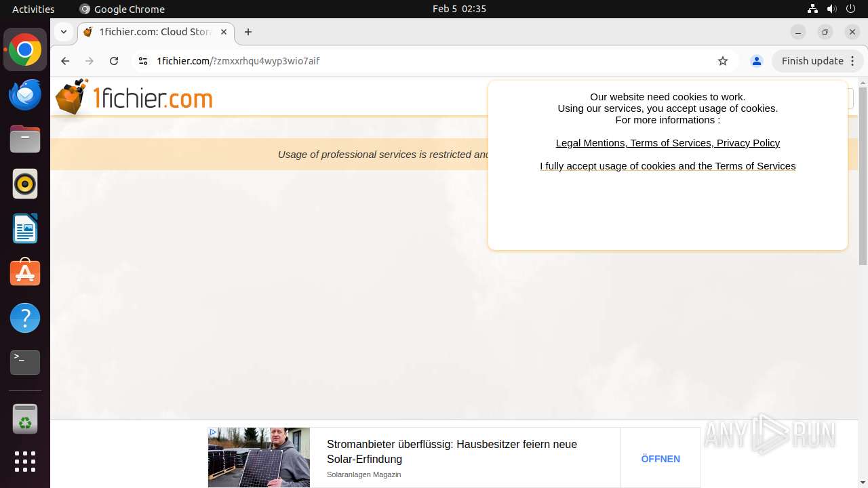Click the page vertical scrollbar

point(863,176)
